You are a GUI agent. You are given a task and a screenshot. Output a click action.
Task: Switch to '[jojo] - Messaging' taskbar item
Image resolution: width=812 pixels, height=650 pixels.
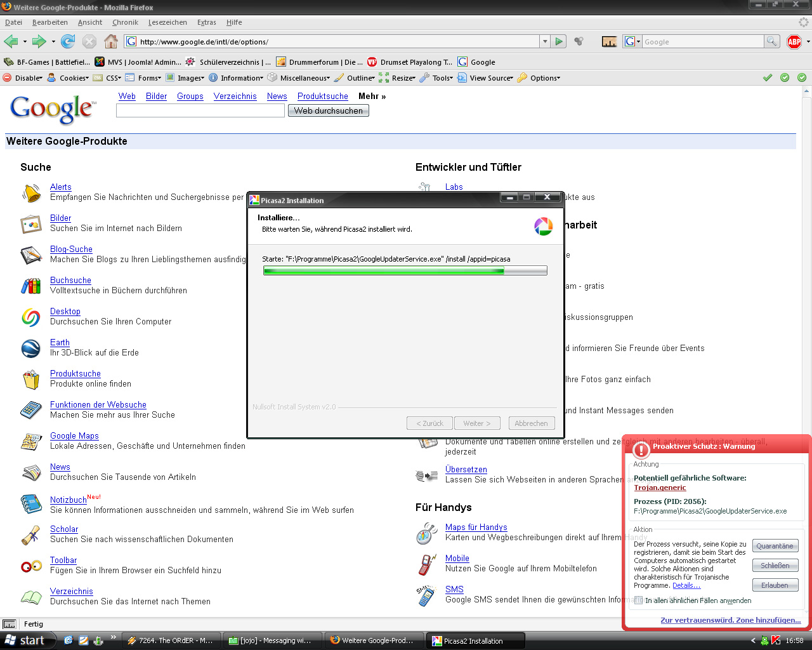[273, 640]
